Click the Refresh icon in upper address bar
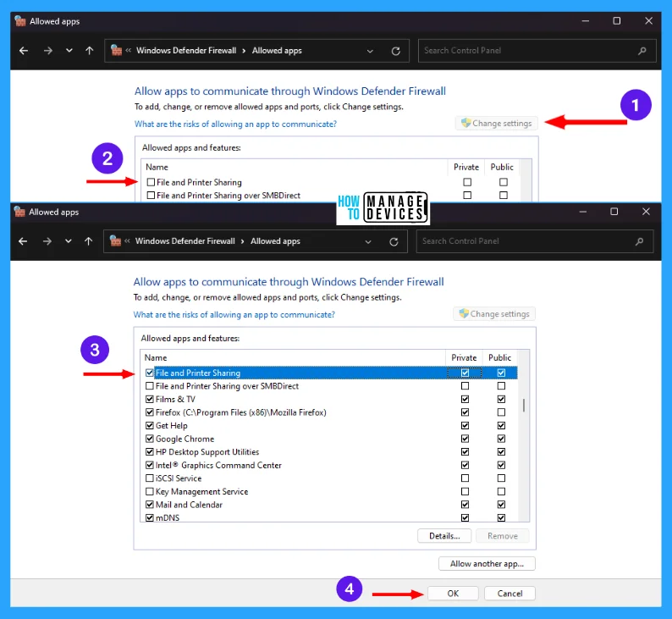Image resolution: width=672 pixels, height=619 pixels. click(395, 51)
